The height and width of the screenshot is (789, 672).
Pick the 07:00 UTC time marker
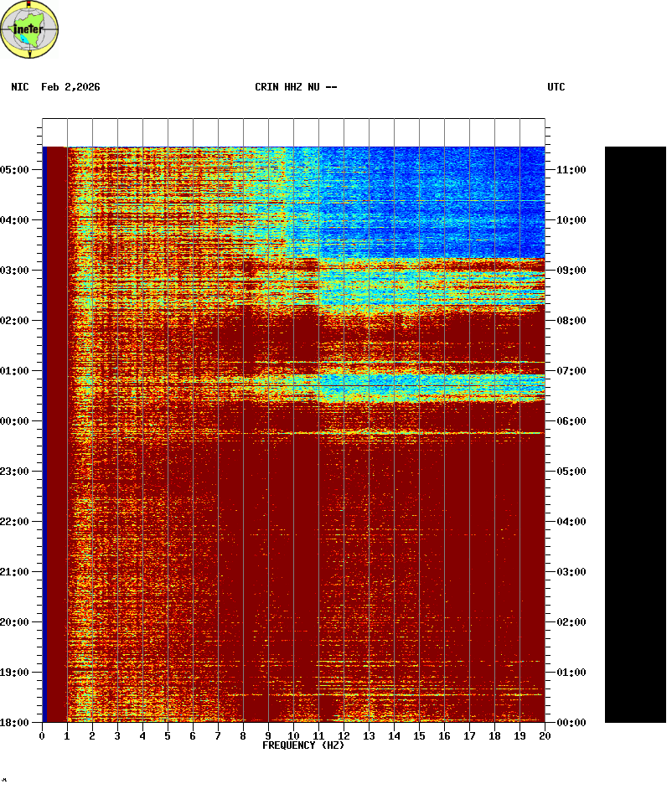[x=571, y=370]
